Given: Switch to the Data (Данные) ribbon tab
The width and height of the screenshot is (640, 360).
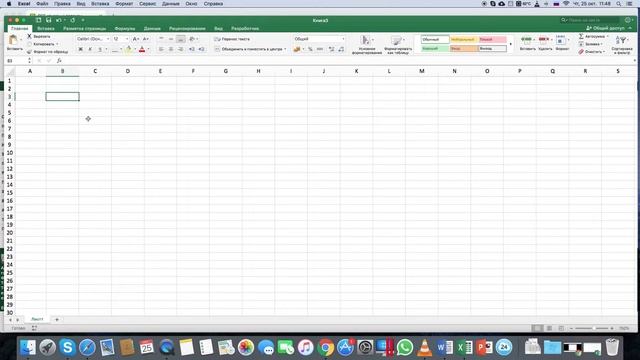Looking at the screenshot, I should click(152, 29).
